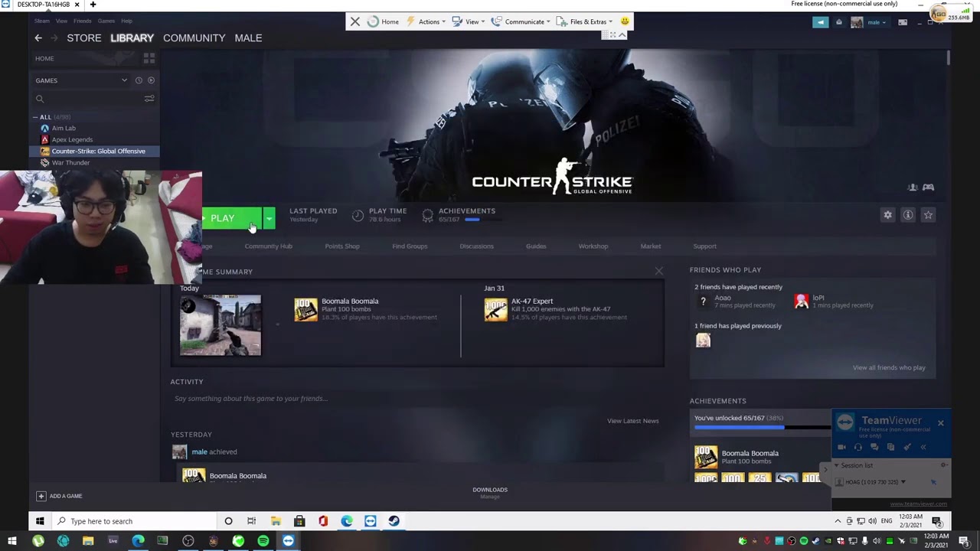Select Apex Legends in the game list

72,140
